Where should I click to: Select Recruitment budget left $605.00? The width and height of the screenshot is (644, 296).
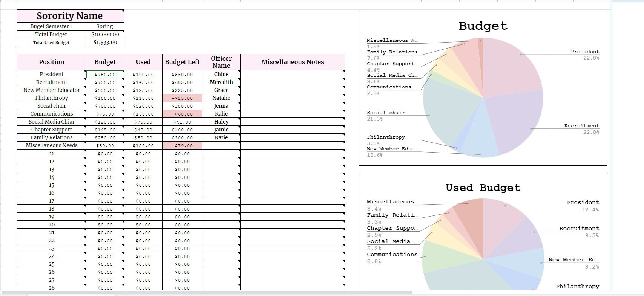(182, 82)
